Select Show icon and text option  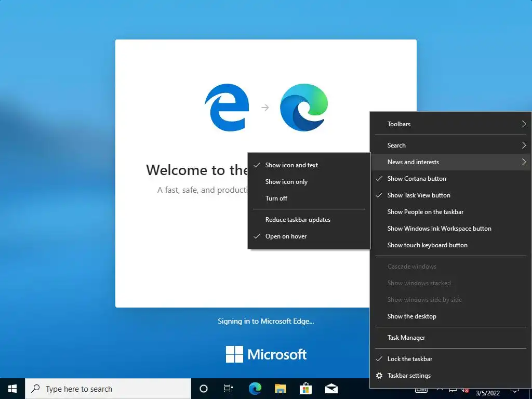(309, 165)
